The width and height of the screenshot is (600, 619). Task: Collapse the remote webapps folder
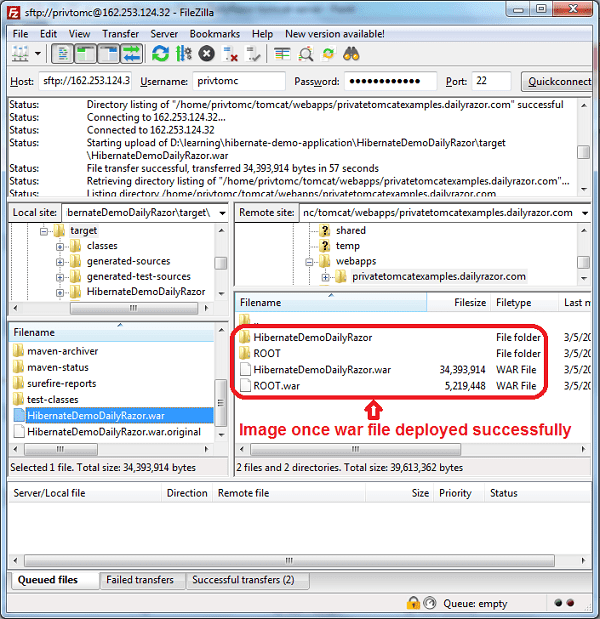[x=309, y=262]
